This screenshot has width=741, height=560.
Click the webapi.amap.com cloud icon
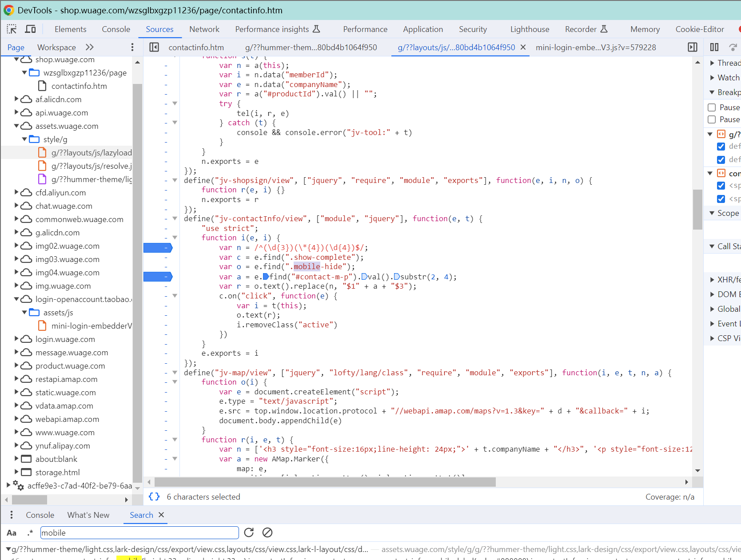[x=27, y=419]
